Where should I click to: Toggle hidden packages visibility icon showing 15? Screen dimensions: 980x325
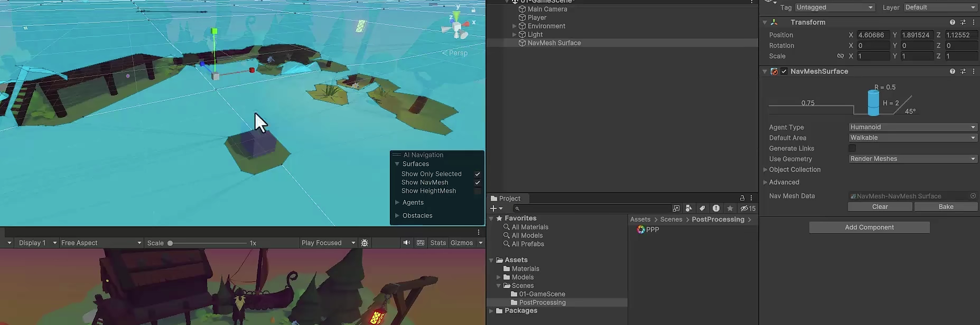pos(748,208)
